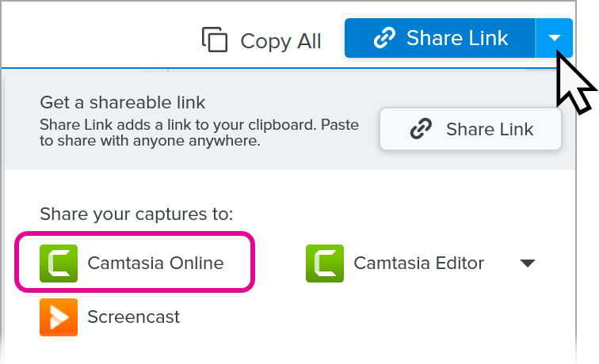599x364 pixels.
Task: Click the Copy All button
Action: [261, 40]
